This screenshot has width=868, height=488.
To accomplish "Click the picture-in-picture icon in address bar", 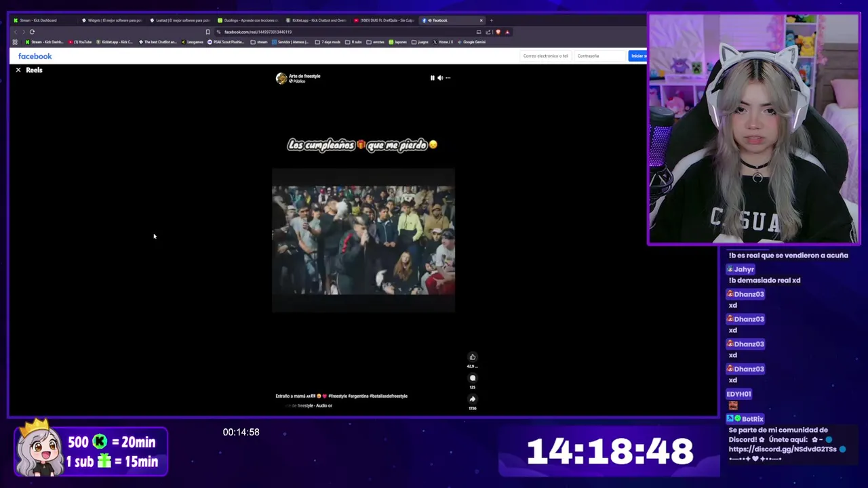I will pyautogui.click(x=479, y=32).
